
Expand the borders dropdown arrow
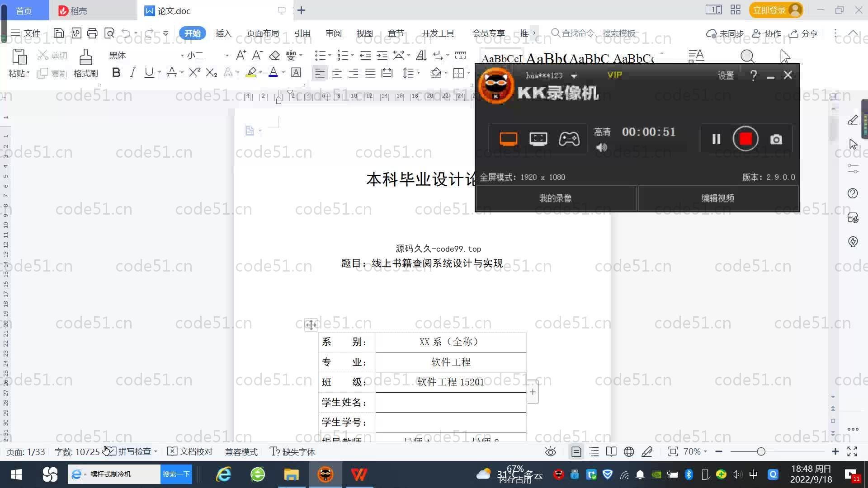click(468, 73)
